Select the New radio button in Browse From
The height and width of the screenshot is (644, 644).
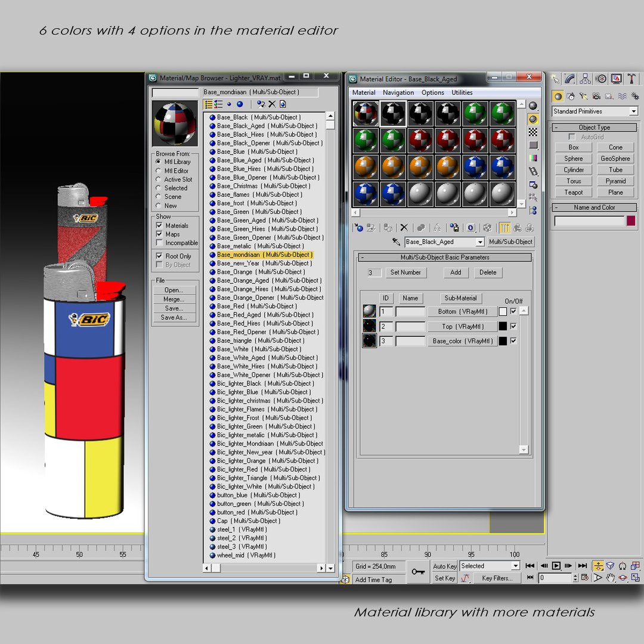(x=158, y=205)
